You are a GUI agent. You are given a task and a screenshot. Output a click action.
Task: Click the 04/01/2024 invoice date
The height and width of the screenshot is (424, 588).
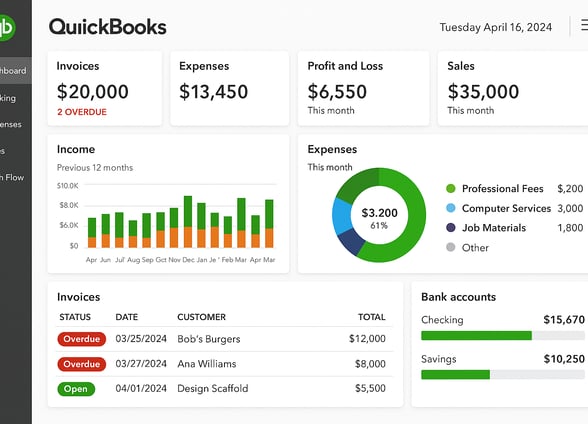[x=141, y=388]
